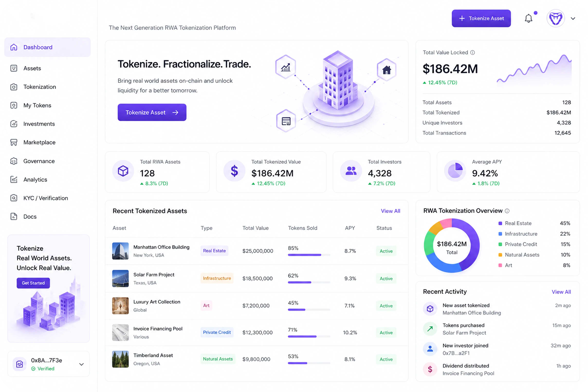Viewport: 588px width, 392px height.
Task: Open the Dashboard menu item
Action: [x=47, y=47]
